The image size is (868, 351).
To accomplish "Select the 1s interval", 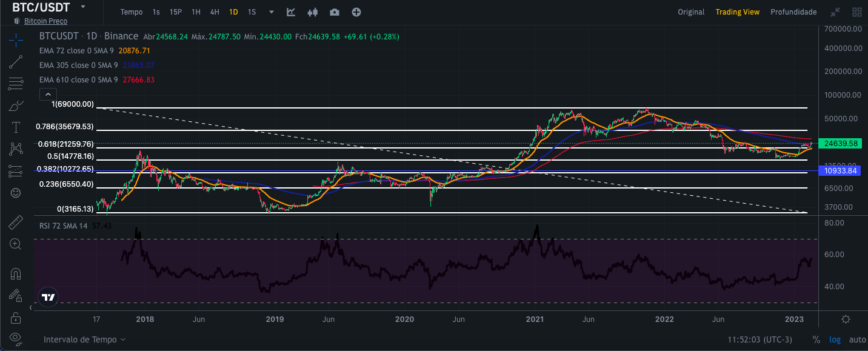I will click(x=156, y=12).
